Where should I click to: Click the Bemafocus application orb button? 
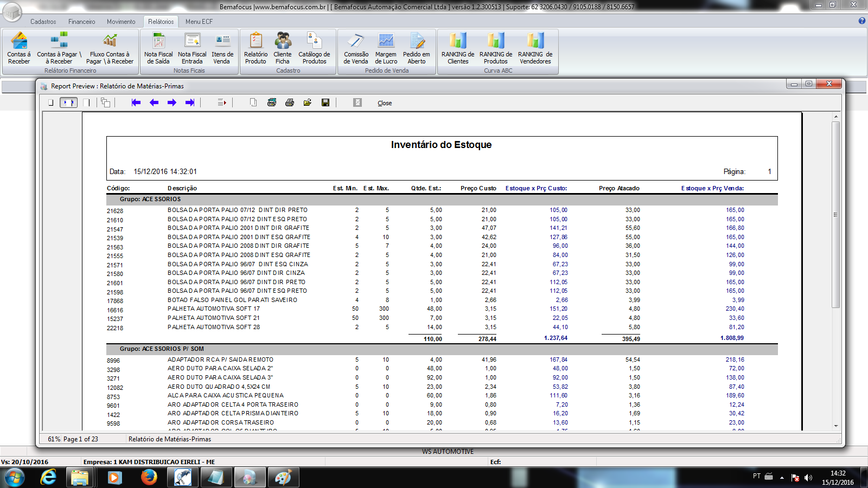[12, 12]
